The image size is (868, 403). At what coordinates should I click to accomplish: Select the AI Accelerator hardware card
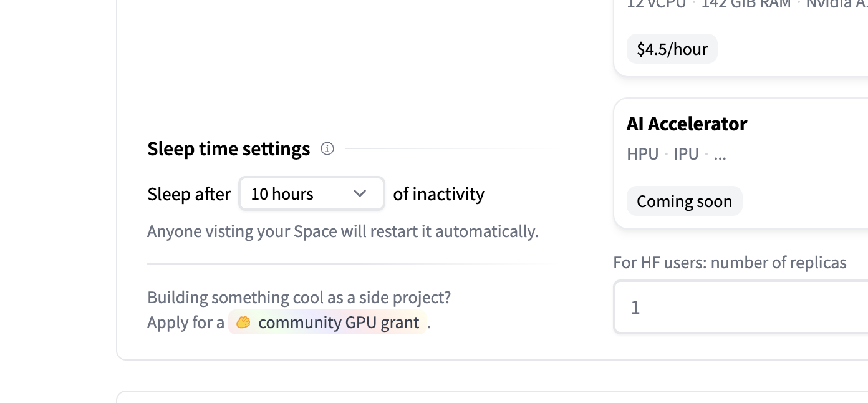(742, 163)
